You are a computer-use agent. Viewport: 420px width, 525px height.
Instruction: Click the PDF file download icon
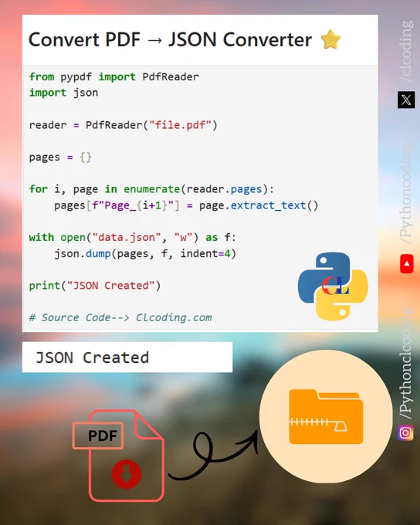[118, 456]
